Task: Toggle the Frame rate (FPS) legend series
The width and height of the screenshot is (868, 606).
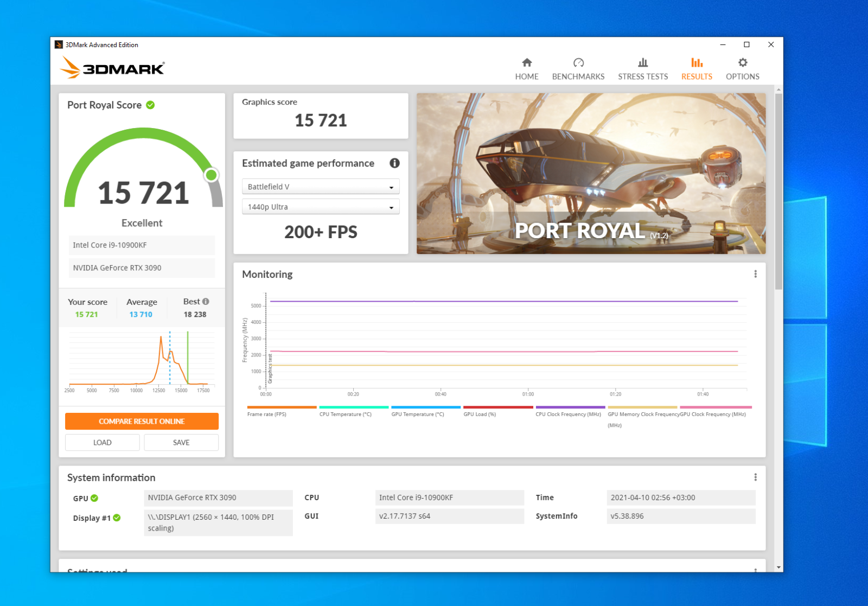Action: tap(282, 411)
